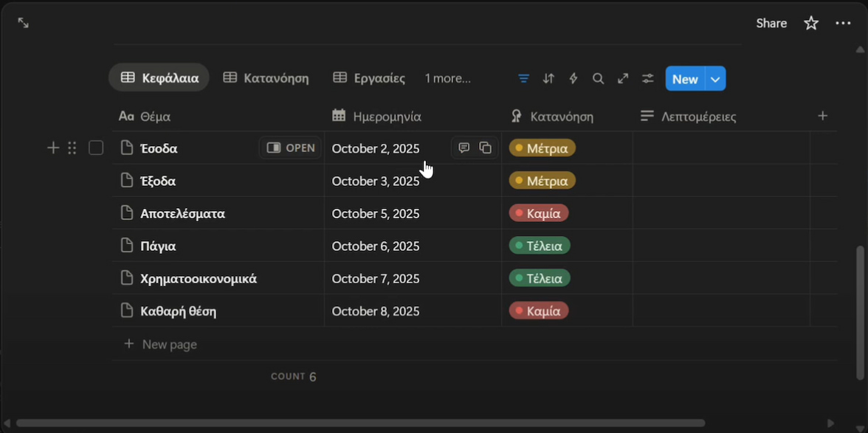The height and width of the screenshot is (433, 868).
Task: Click the lightning bolt automations icon
Action: coord(573,78)
